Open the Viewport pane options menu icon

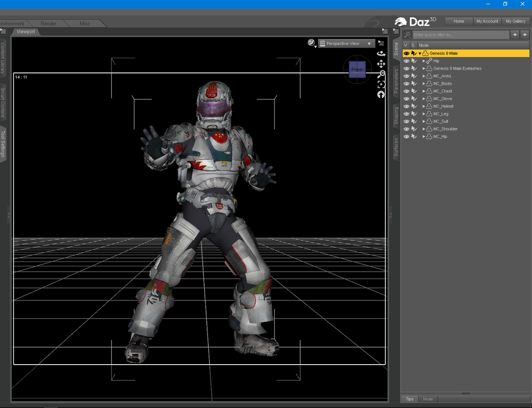tap(385, 31)
